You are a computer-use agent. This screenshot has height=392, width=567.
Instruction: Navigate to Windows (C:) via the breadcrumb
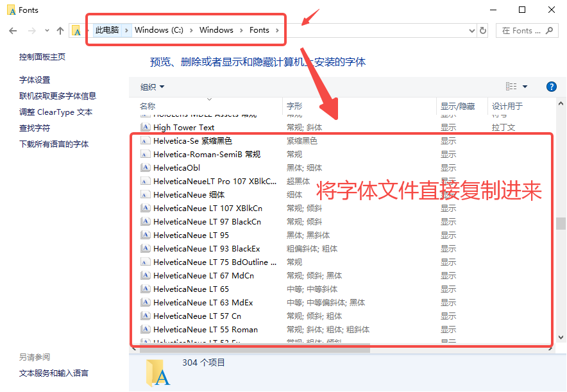158,30
